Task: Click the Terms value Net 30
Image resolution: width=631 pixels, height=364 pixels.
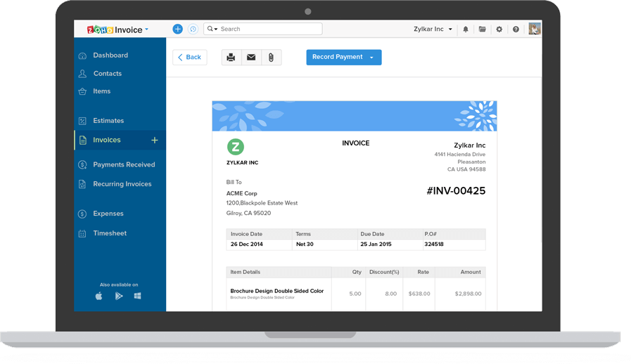Action: 305,244
